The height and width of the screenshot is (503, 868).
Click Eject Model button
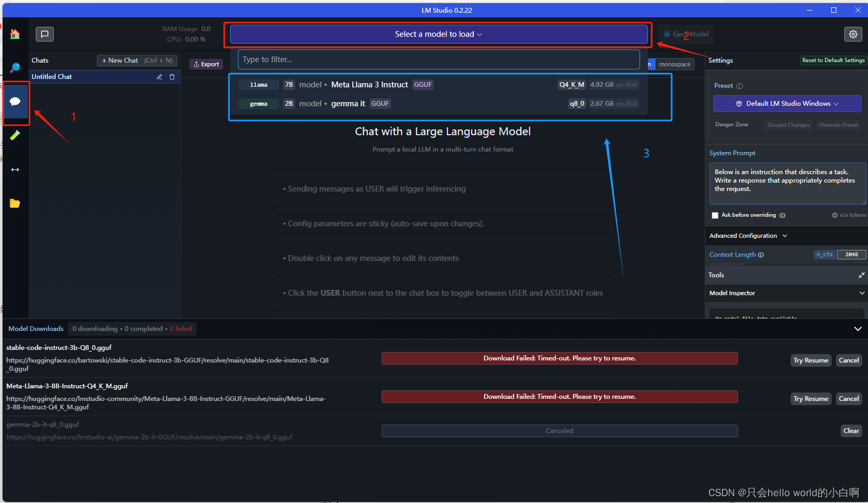[x=686, y=34]
